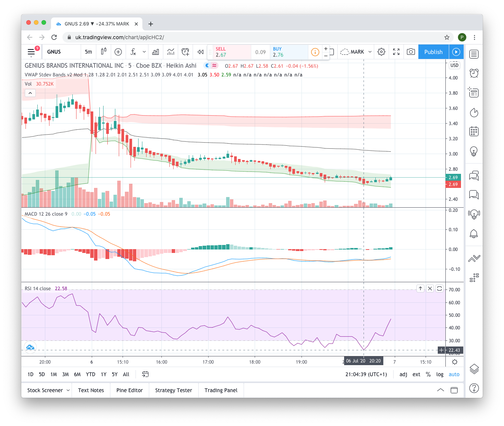Select the GNUS browser tab
The height and width of the screenshot is (426, 504).
97,24
